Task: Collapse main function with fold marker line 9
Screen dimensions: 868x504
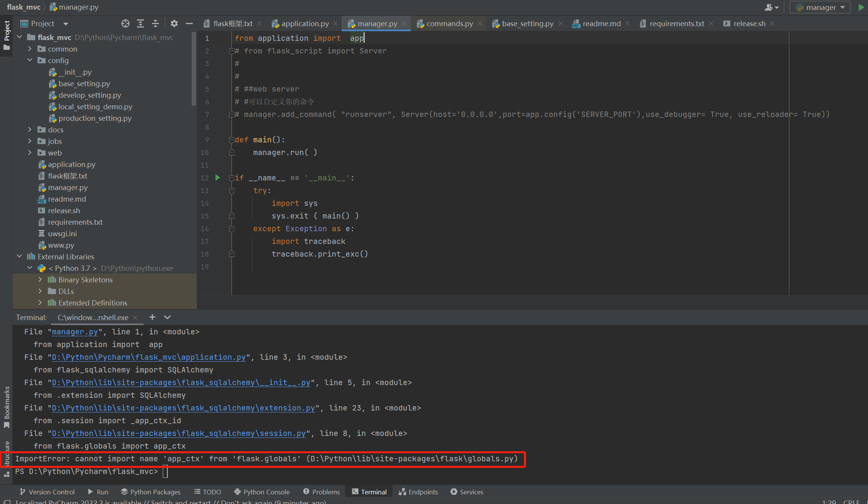Action: 232,140
